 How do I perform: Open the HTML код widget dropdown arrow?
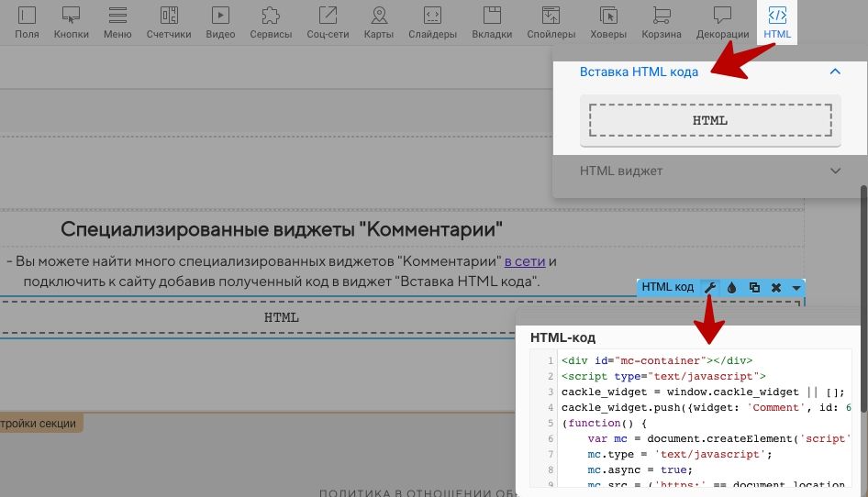(796, 288)
